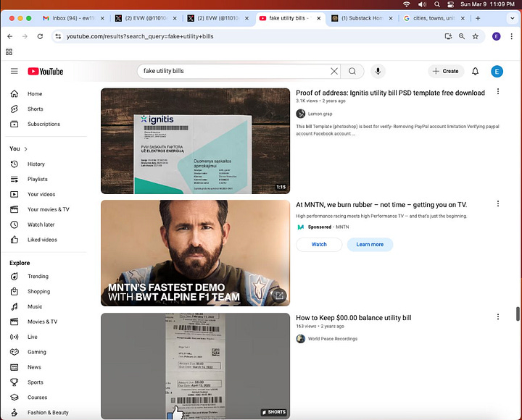Open options menu for MNTN ad
522x420 pixels.
coord(497,203)
